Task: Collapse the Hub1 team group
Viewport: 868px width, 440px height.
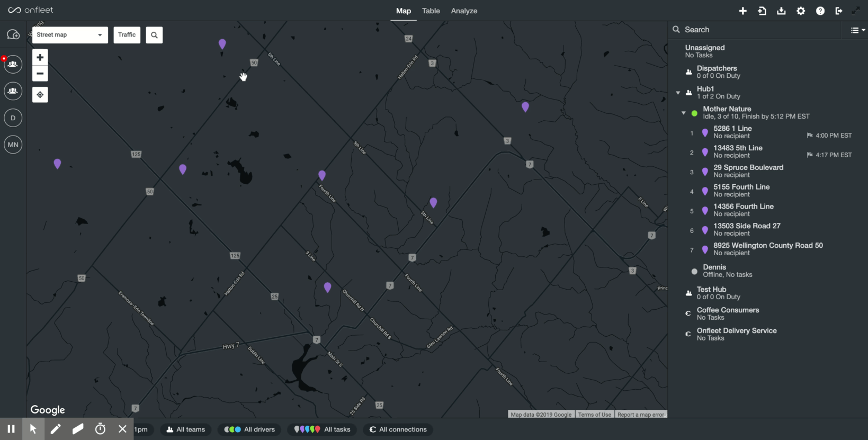Action: pos(678,93)
